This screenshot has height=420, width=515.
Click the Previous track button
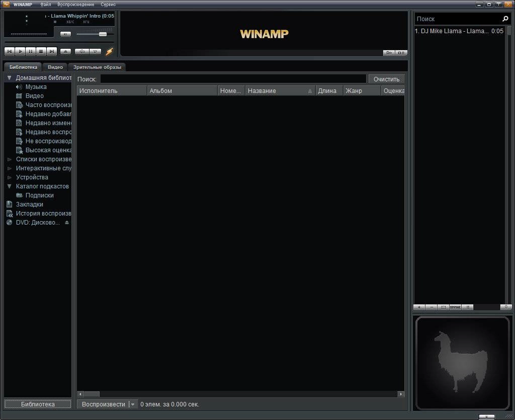click(x=9, y=52)
